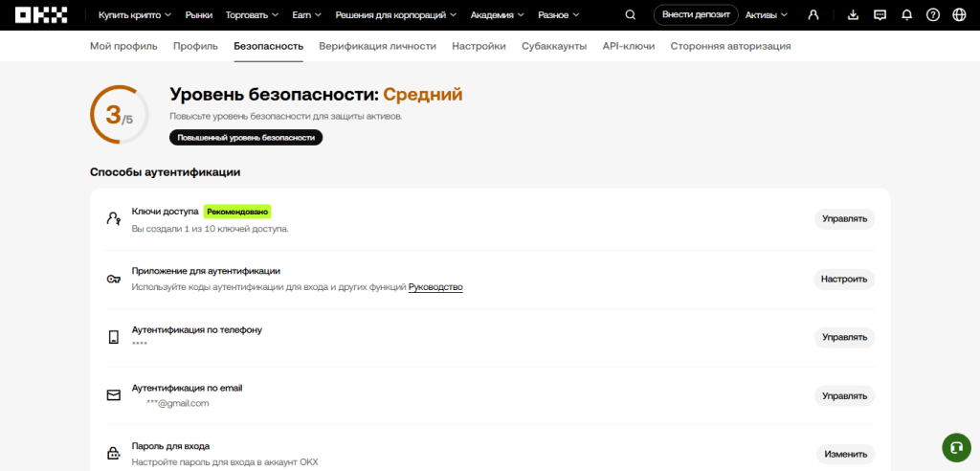Click the help question-mark icon
The width and height of the screenshot is (980, 471).
tap(933, 15)
